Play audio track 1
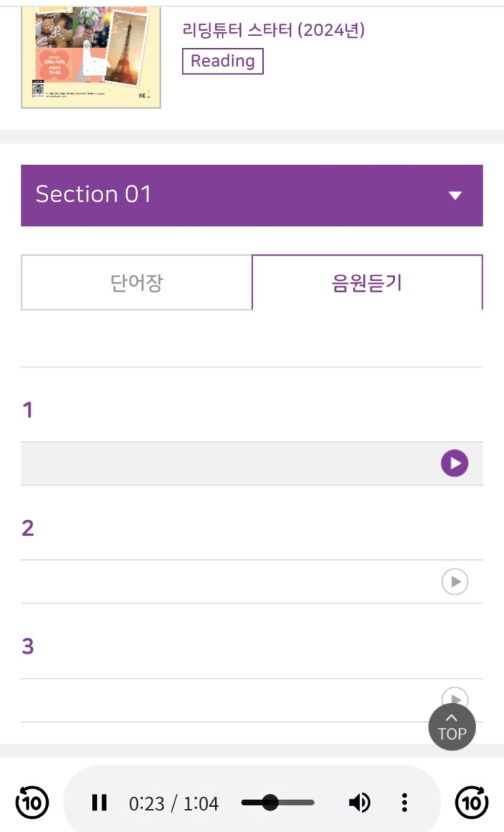This screenshot has width=504, height=832. click(x=454, y=464)
